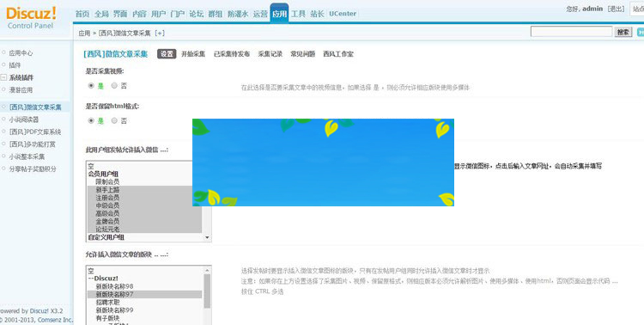Click the blue leaf banner image

pyautogui.click(x=323, y=162)
